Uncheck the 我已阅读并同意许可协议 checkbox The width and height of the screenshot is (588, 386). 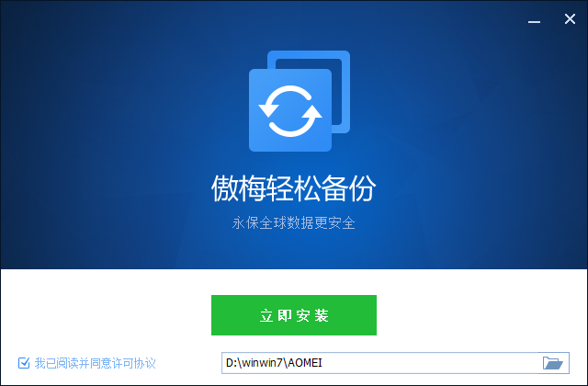[x=24, y=363]
